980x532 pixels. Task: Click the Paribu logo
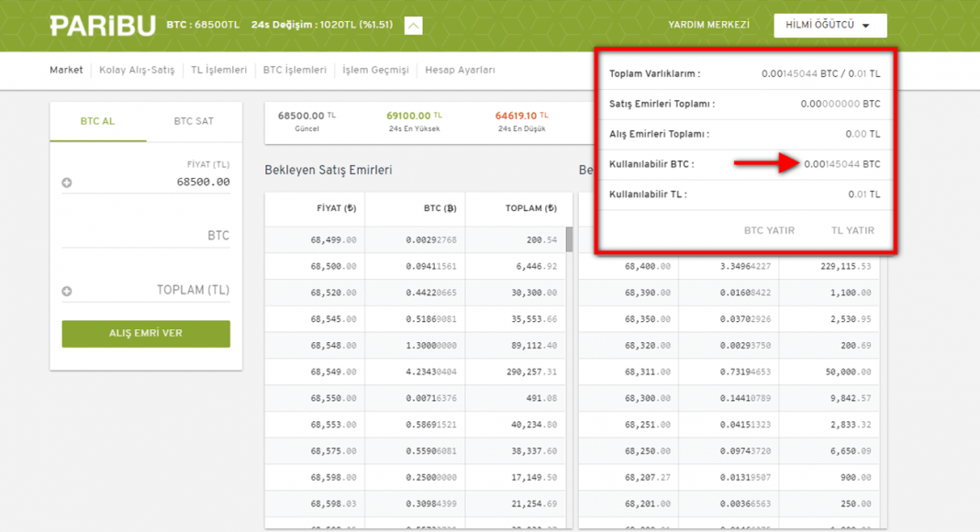coord(103,26)
